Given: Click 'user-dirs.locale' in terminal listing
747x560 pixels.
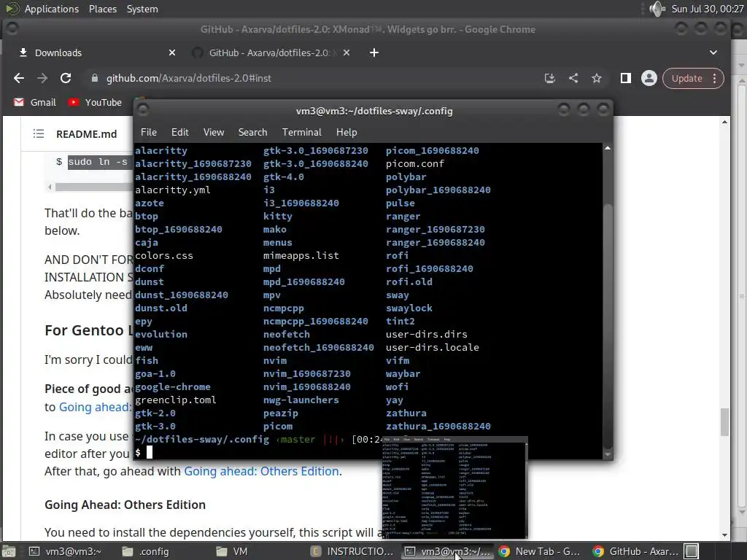Looking at the screenshot, I should [x=432, y=348].
